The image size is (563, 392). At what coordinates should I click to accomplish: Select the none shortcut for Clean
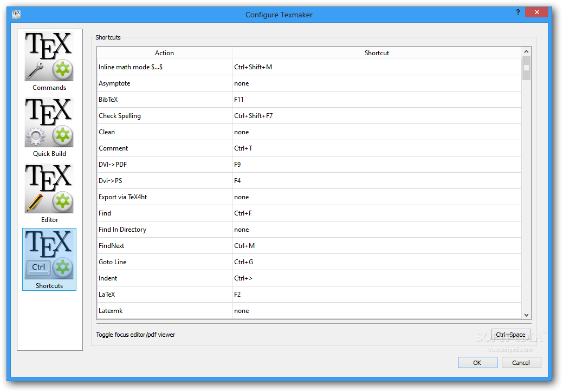click(x=377, y=132)
